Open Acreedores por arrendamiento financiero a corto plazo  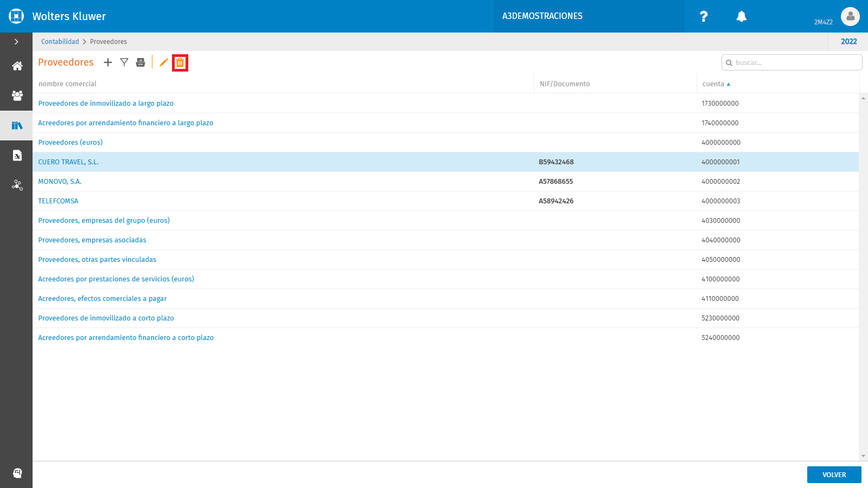tap(126, 338)
